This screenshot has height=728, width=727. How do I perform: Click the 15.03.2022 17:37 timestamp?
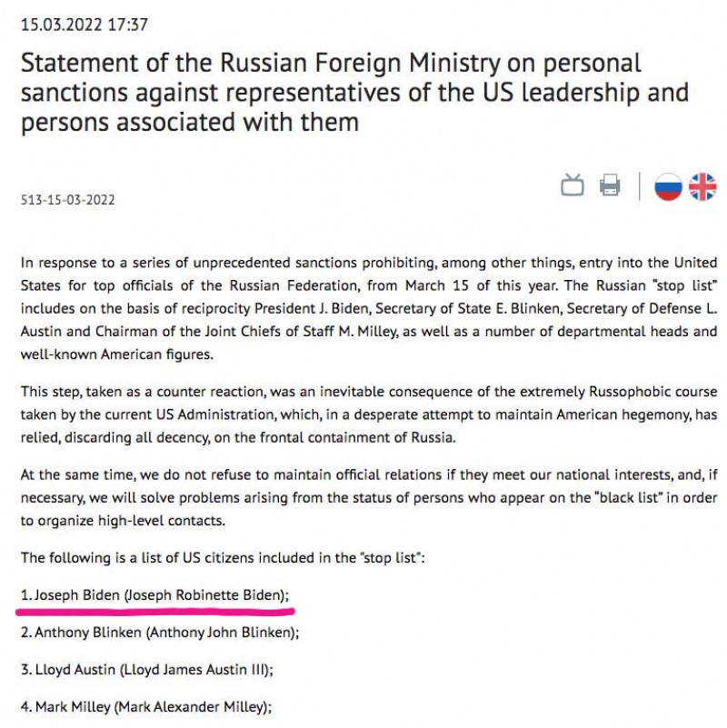[84, 25]
